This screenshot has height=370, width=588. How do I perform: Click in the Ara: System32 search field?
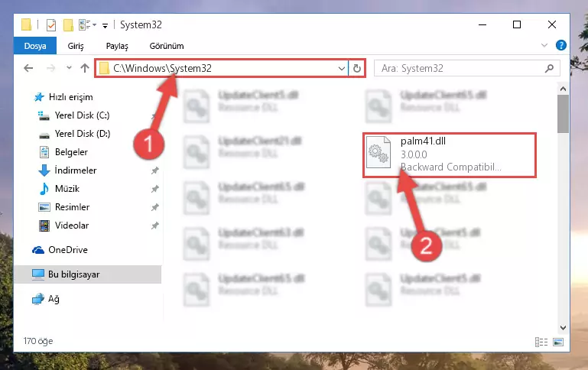point(461,68)
